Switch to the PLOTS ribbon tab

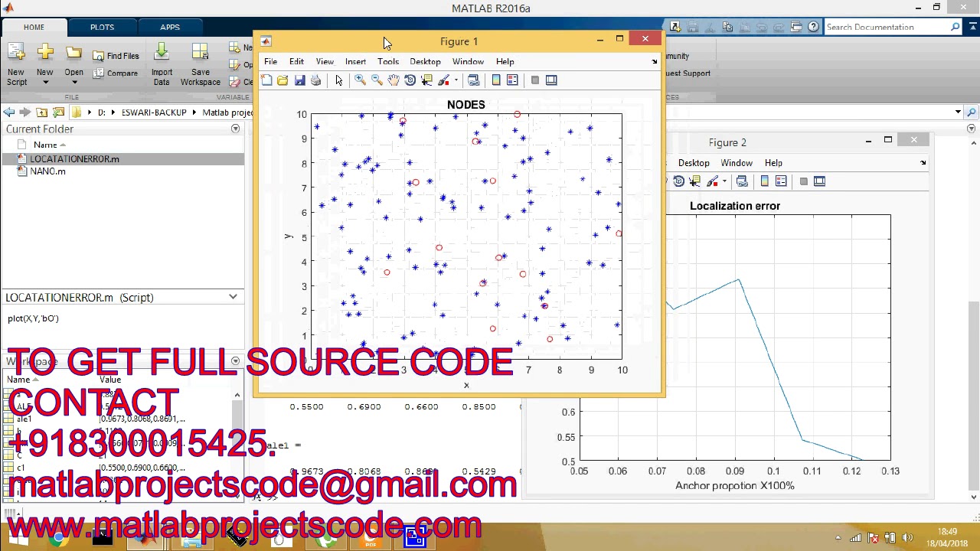[x=102, y=27]
